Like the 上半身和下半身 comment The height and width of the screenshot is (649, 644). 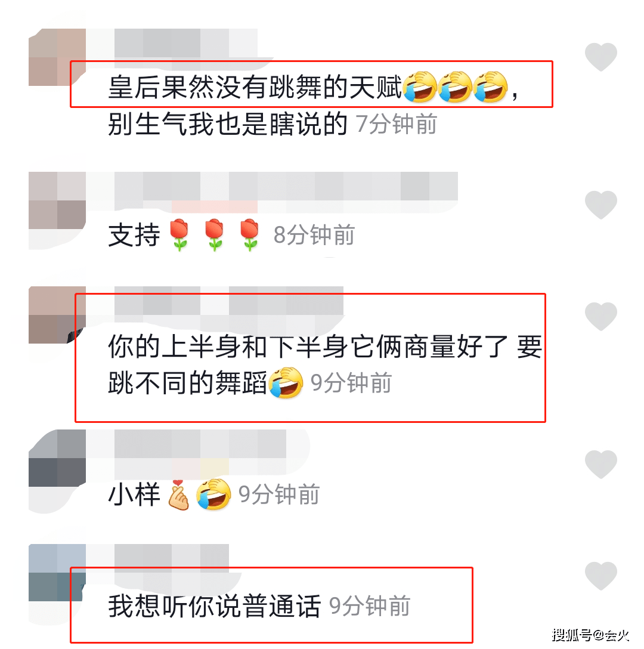click(600, 316)
